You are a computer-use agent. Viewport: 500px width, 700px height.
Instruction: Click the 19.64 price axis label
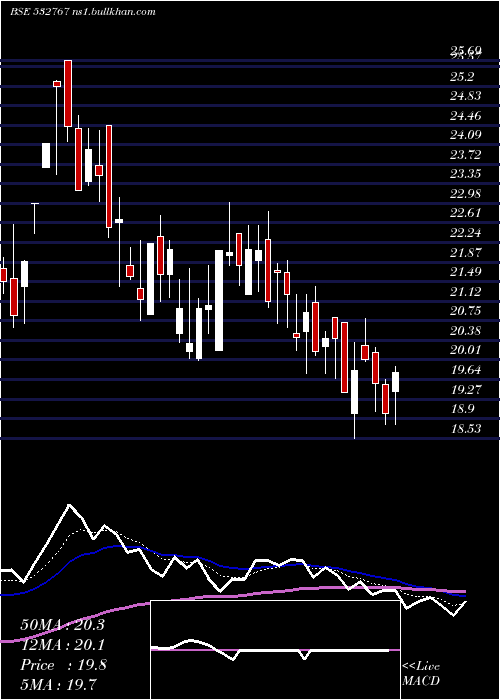[x=466, y=369]
